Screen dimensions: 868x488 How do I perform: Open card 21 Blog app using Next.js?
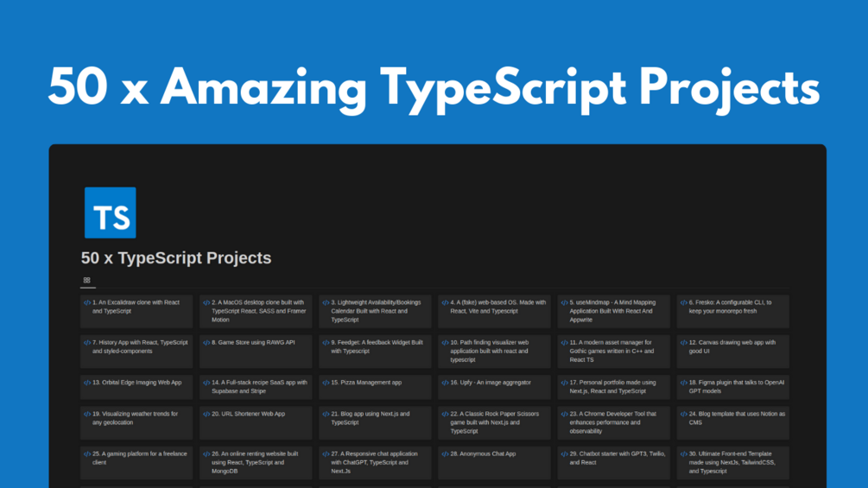(375, 422)
